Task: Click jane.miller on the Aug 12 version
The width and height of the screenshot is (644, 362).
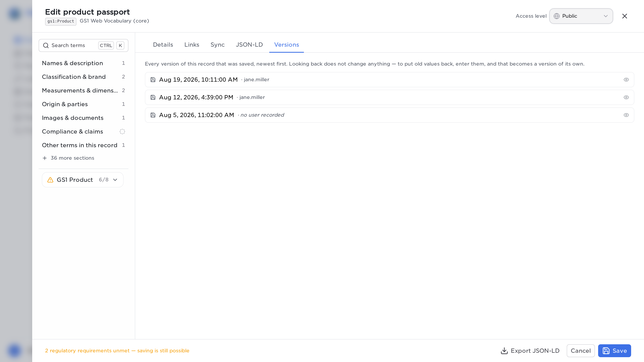Action: (252, 97)
